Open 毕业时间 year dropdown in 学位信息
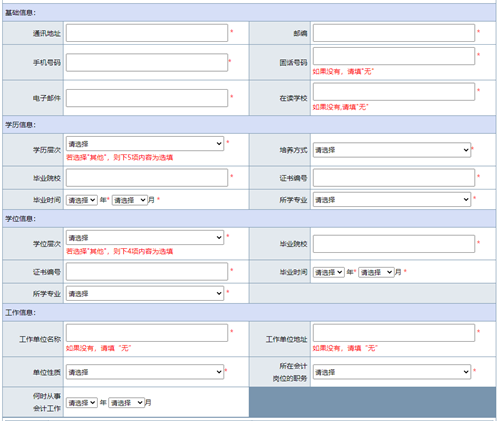 pos(328,272)
